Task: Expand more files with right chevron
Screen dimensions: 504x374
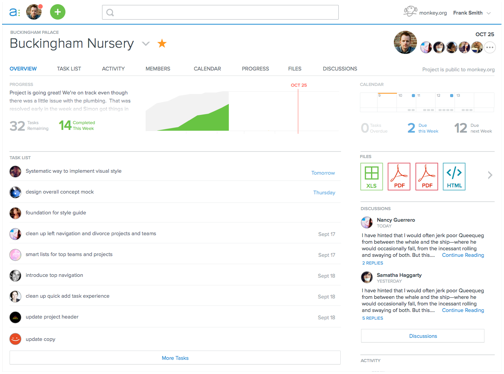Action: click(x=490, y=175)
